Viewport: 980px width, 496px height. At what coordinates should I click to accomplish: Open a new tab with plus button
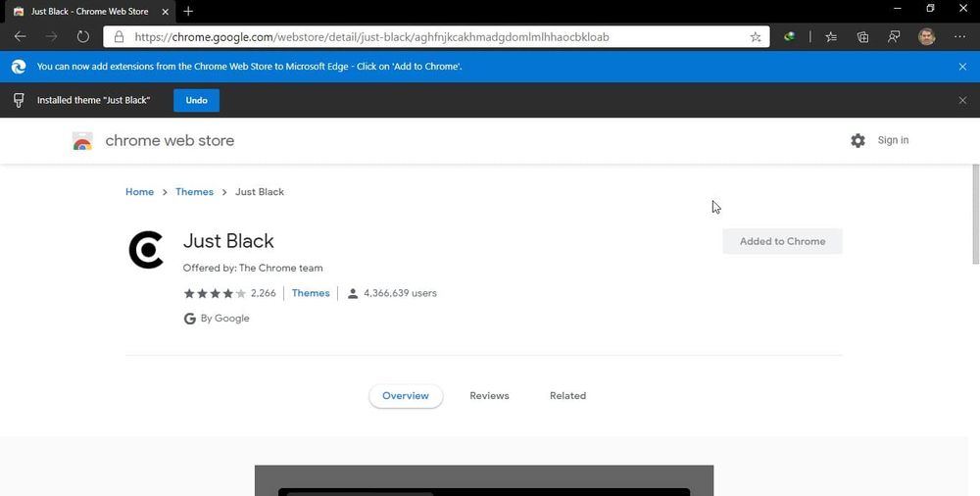[x=188, y=11]
